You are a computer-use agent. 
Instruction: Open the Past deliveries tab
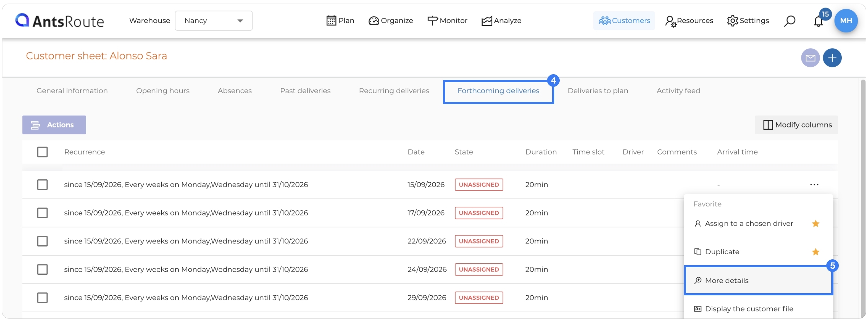pos(305,91)
